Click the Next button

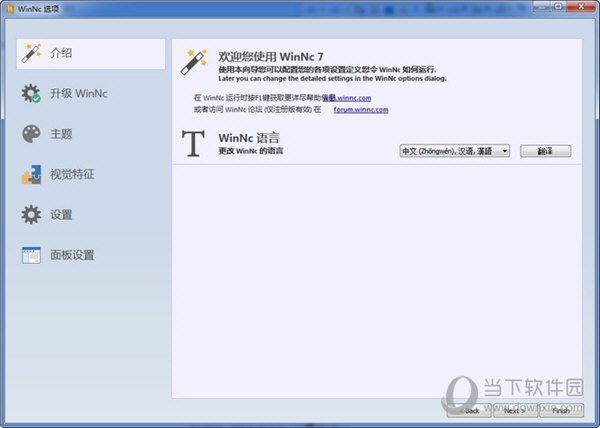[x=515, y=410]
